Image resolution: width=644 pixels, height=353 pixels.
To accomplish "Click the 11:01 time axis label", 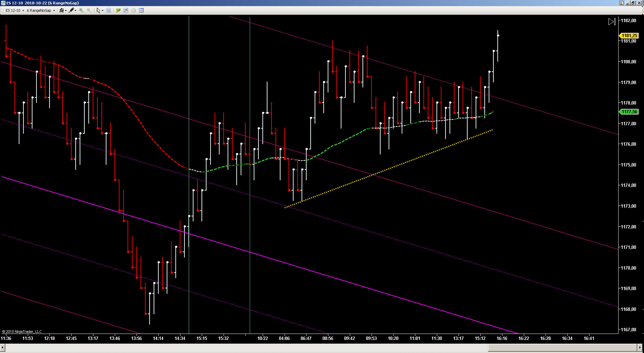I will [x=415, y=338].
